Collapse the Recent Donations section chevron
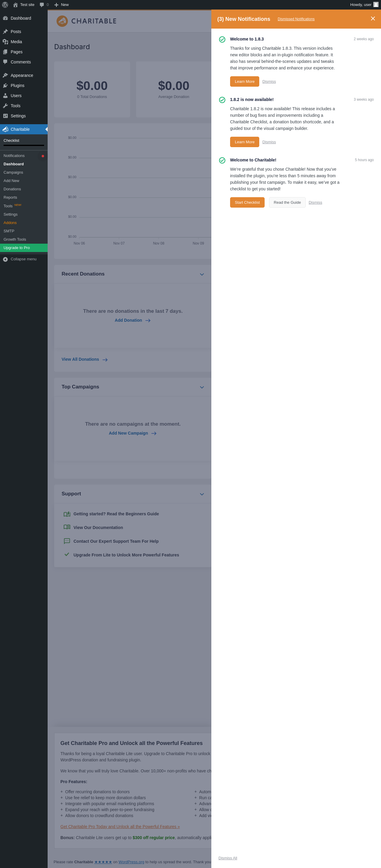The width and height of the screenshot is (381, 868). pyautogui.click(x=202, y=274)
